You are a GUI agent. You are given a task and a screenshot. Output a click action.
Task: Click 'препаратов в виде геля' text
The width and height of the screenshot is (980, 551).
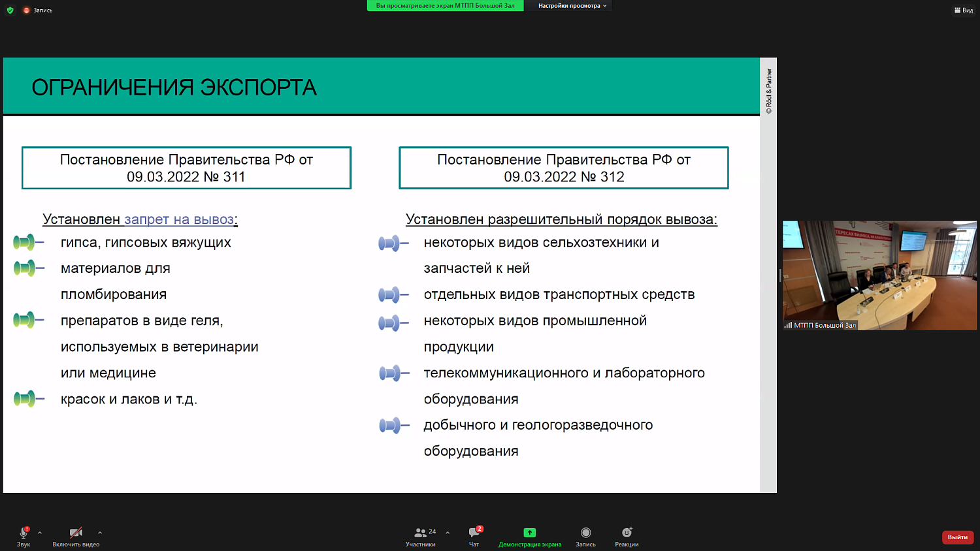pos(142,321)
